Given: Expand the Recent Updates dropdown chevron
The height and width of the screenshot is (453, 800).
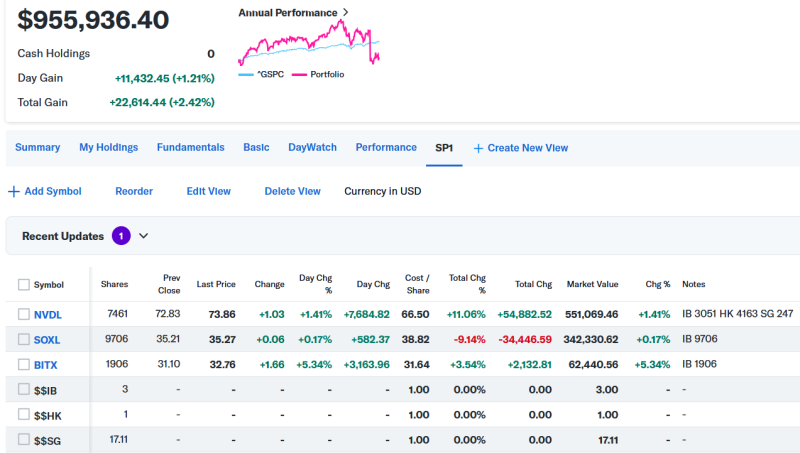Looking at the screenshot, I should tap(143, 236).
